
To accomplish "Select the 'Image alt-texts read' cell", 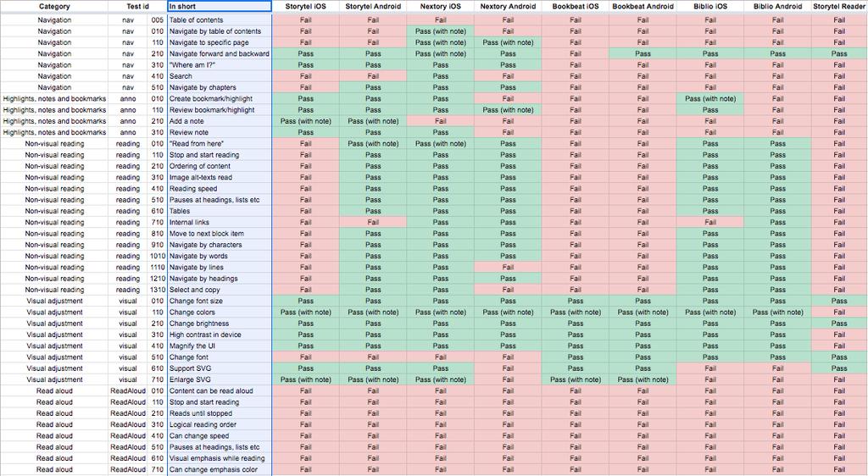I will click(x=220, y=178).
